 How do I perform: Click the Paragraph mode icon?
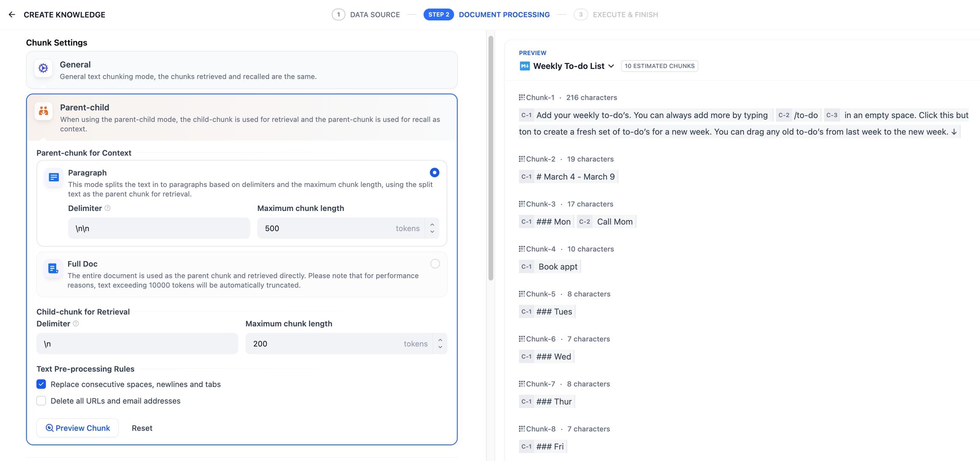coord(54,177)
